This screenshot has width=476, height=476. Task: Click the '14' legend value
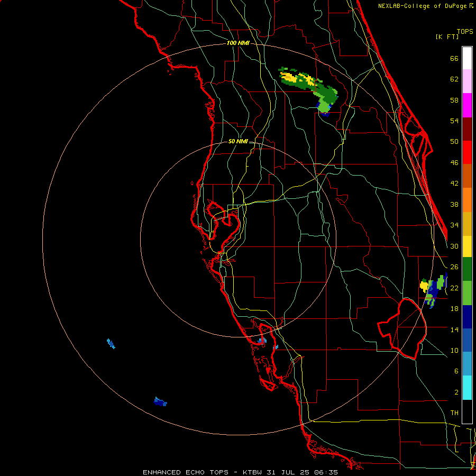[454, 329]
